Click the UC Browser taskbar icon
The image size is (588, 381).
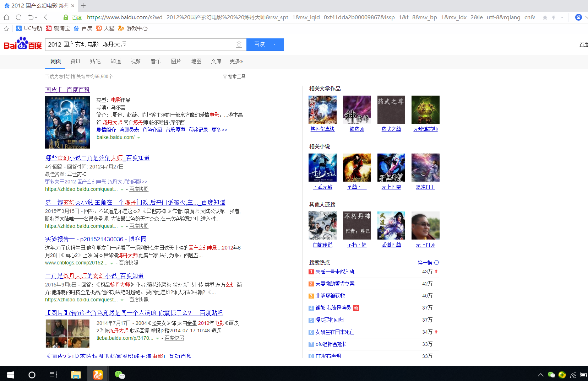click(98, 375)
